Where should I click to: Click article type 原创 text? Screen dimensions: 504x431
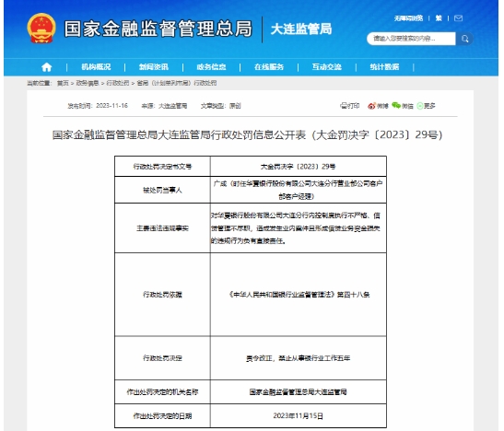pos(235,106)
